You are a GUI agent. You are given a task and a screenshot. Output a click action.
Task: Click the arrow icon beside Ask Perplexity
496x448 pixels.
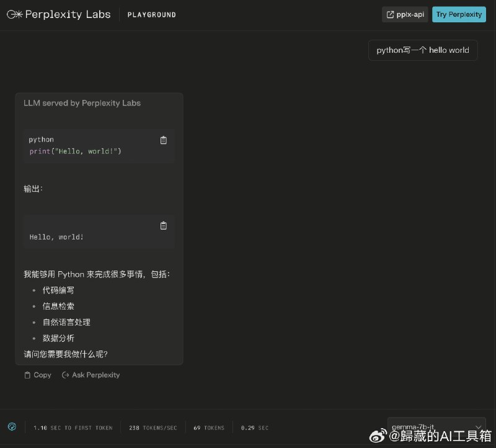tap(65, 375)
